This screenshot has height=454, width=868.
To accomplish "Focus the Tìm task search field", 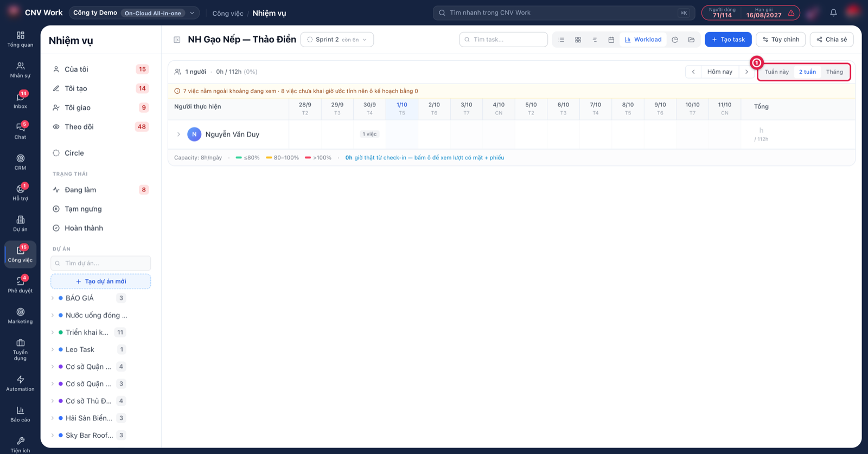I will pyautogui.click(x=503, y=40).
